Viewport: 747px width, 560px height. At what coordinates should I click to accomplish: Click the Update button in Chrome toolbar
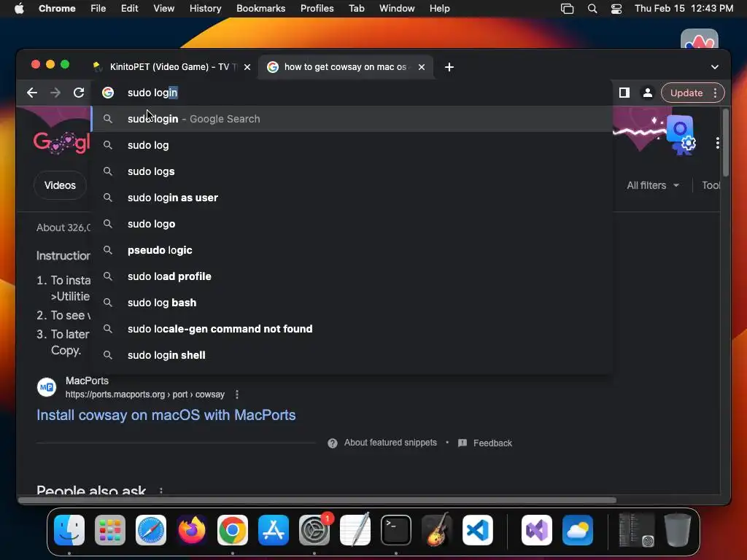pyautogui.click(x=686, y=93)
